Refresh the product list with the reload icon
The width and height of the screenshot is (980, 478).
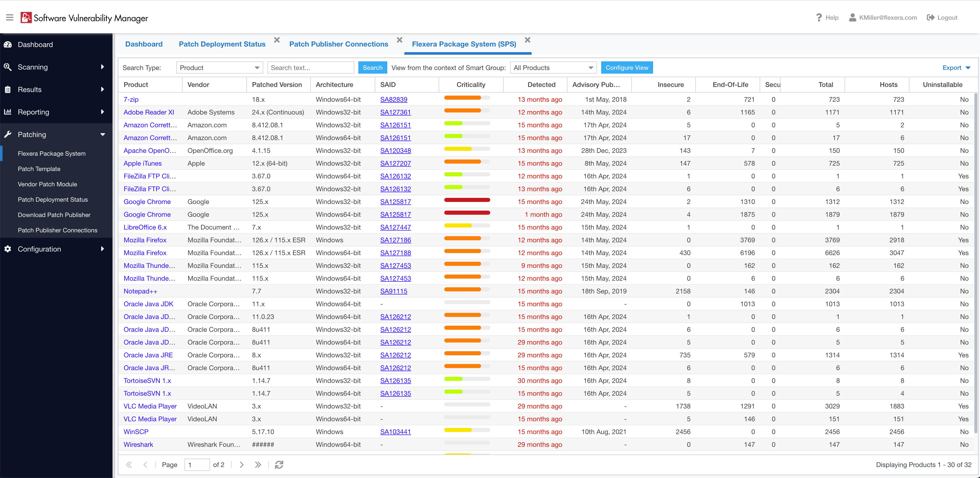point(279,465)
